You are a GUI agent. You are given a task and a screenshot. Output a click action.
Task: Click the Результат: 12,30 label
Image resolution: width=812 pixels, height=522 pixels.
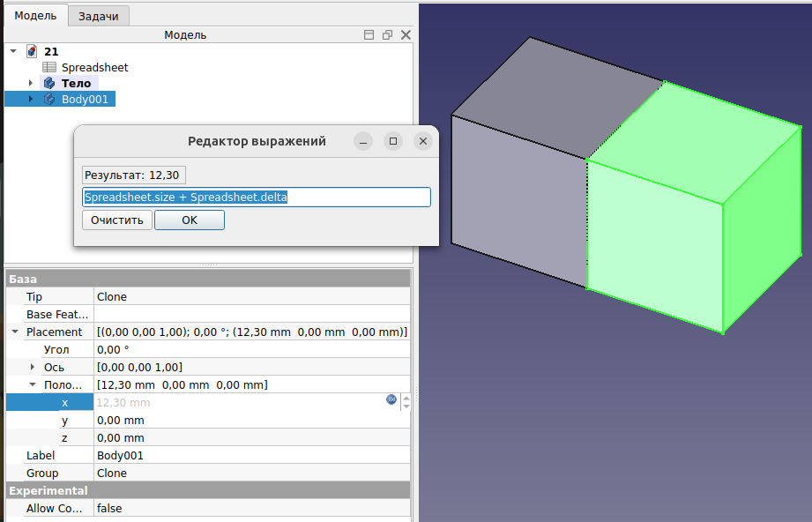coord(134,175)
